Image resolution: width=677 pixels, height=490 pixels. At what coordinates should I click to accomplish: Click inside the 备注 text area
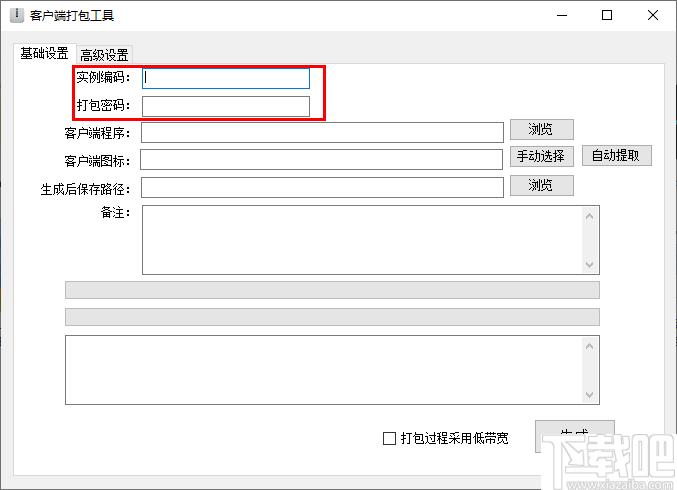(370, 240)
